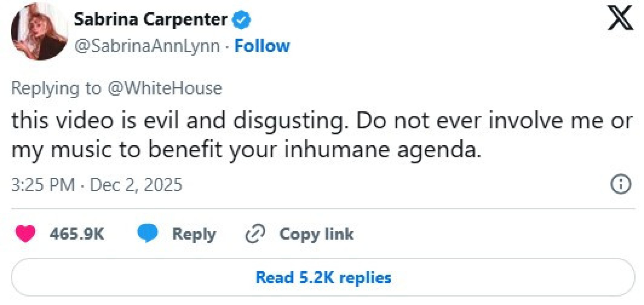Image resolution: width=644 pixels, height=305 pixels.
Task: Click the chain link icon
Action: (255, 234)
